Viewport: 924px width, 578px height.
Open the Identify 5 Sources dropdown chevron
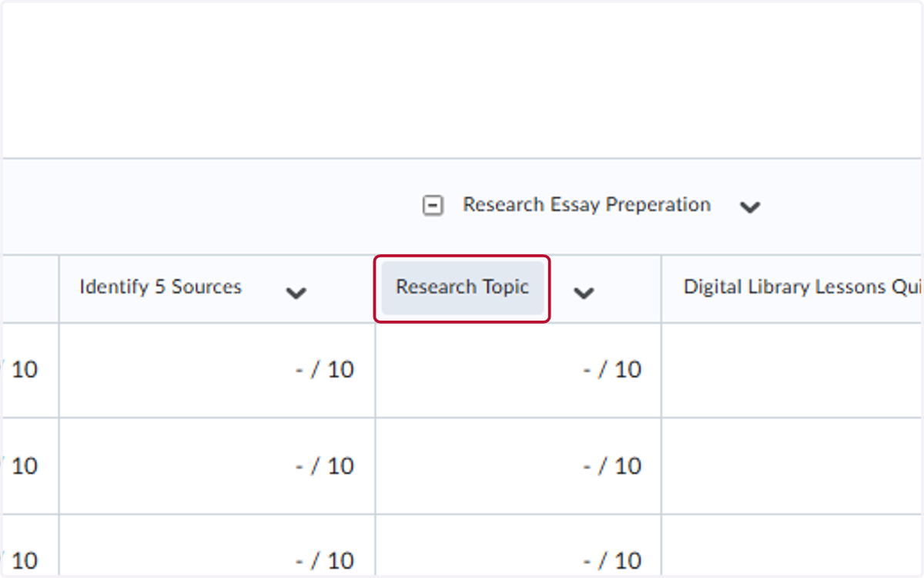coord(296,292)
